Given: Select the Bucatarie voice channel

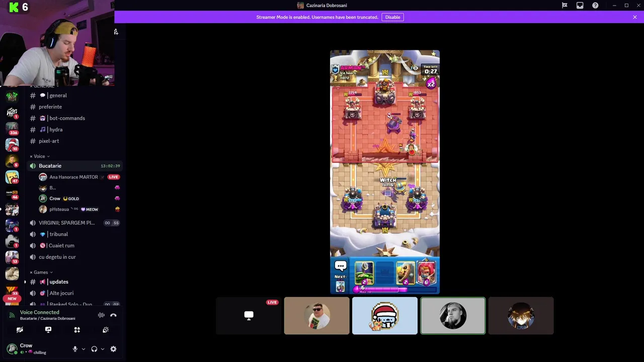Looking at the screenshot, I should coord(74,166).
